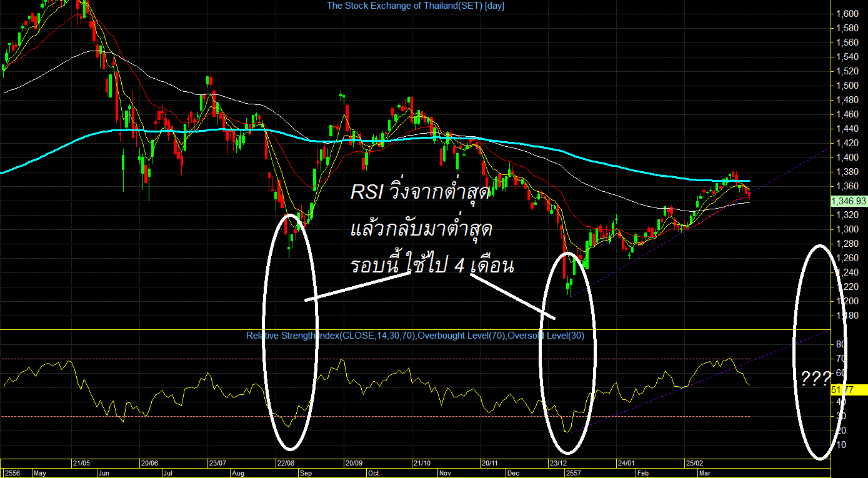The width and height of the screenshot is (868, 478).
Task: Click the 1,200 price axis label
Action: pyautogui.click(x=846, y=301)
